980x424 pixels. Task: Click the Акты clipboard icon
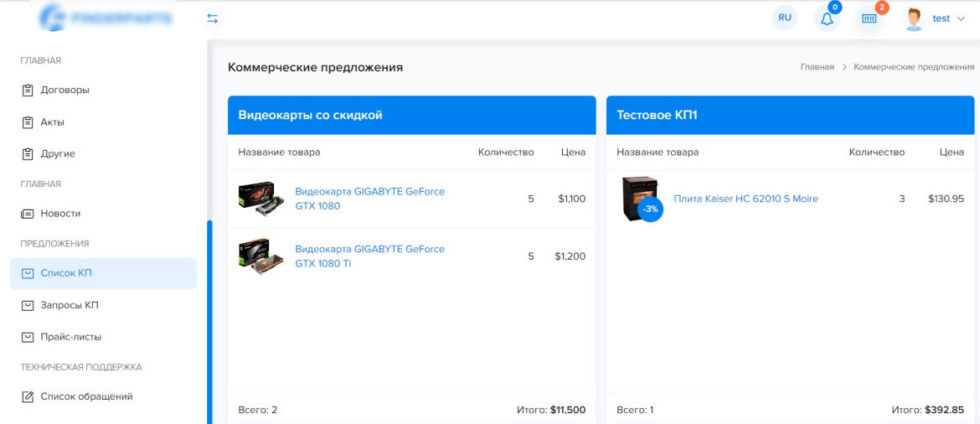pos(27,122)
